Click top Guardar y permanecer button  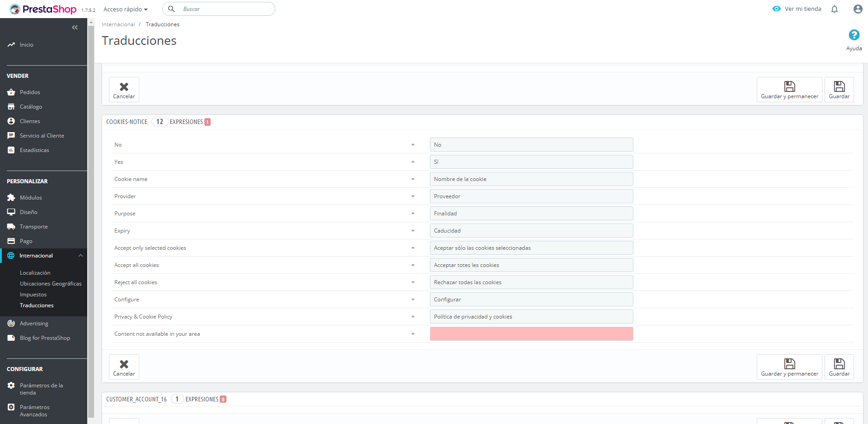click(x=789, y=90)
